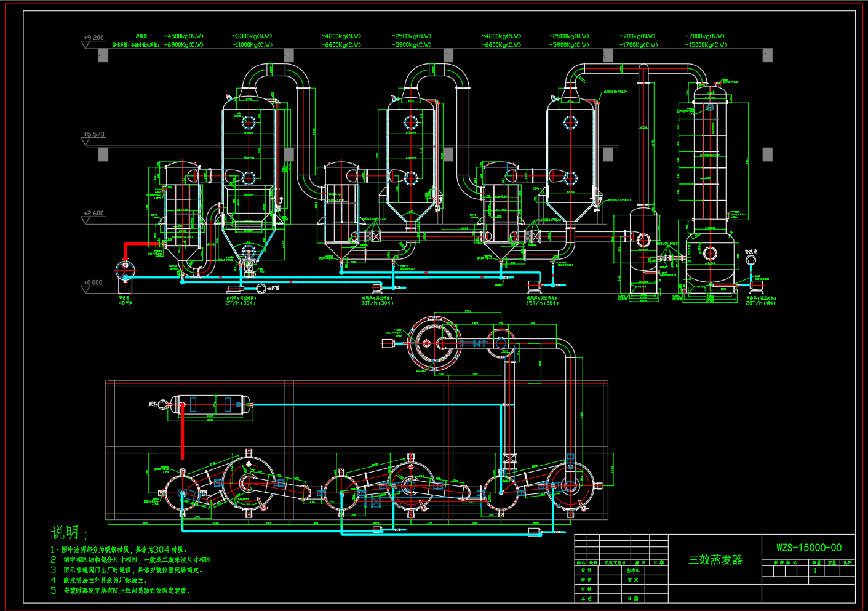Select the ~15000Kg(C.W) weight annotation
Viewport: 868px width, 611px height.
(x=706, y=45)
